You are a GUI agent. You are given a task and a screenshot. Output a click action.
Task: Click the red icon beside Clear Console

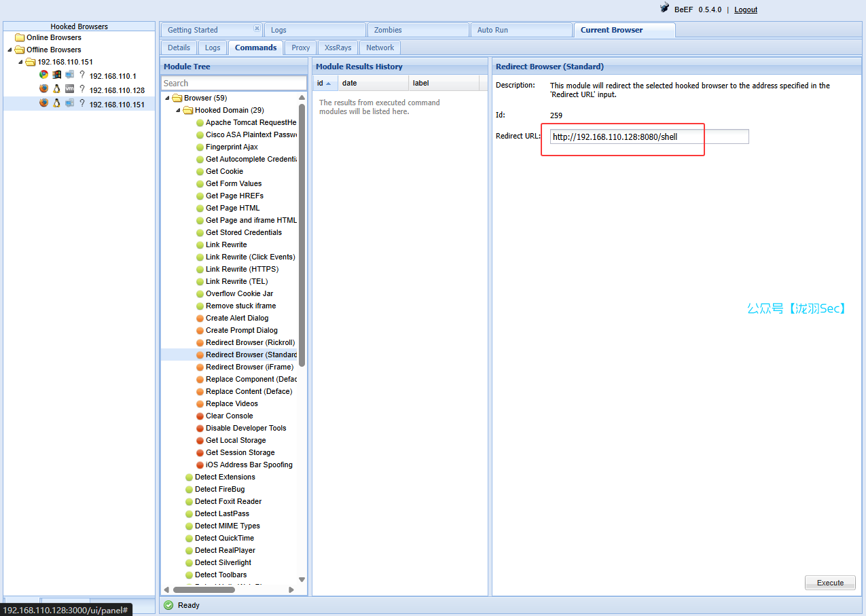[x=200, y=416]
